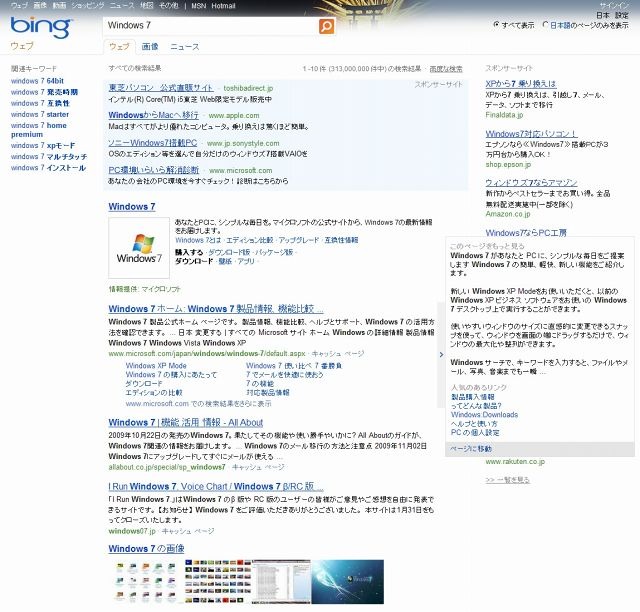Image resolution: width=640 pixels, height=612 pixels.
Task: Open ウィンドウズ7ならアマゾン sidebar ad
Action: pos(531,182)
